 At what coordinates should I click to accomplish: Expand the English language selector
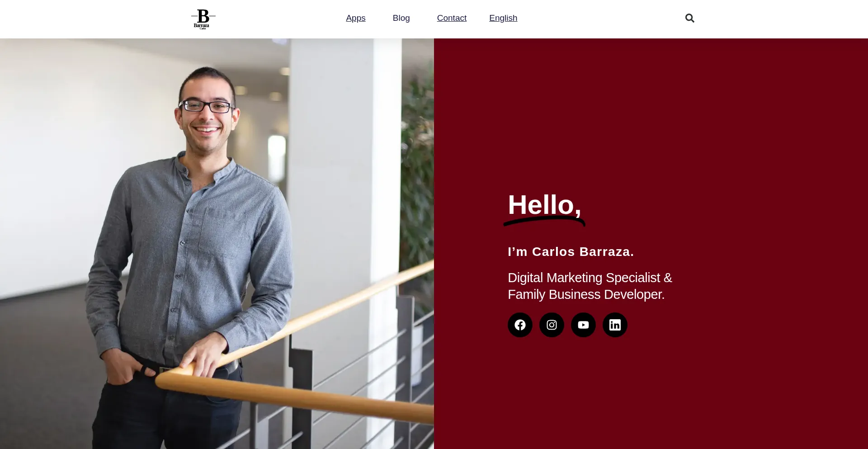tap(503, 18)
